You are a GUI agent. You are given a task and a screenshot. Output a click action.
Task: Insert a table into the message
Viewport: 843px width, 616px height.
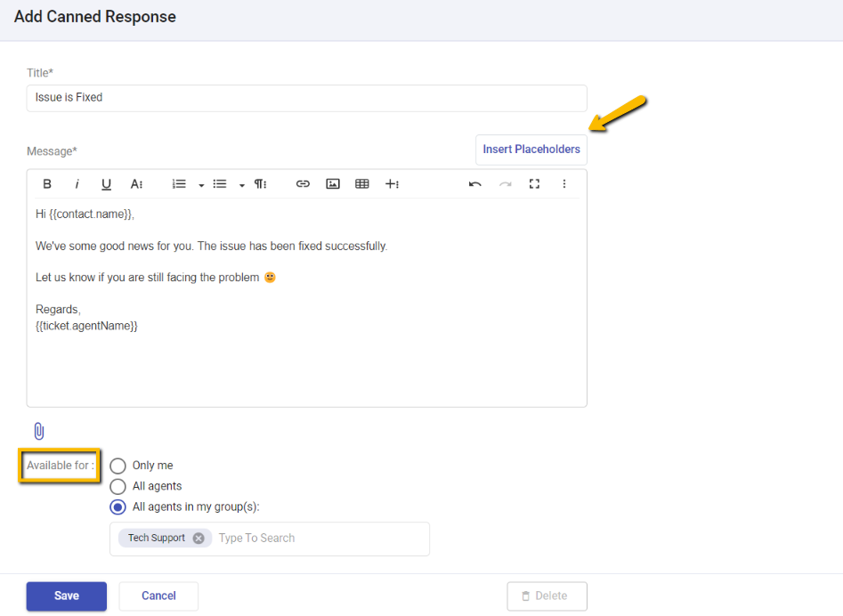[362, 184]
